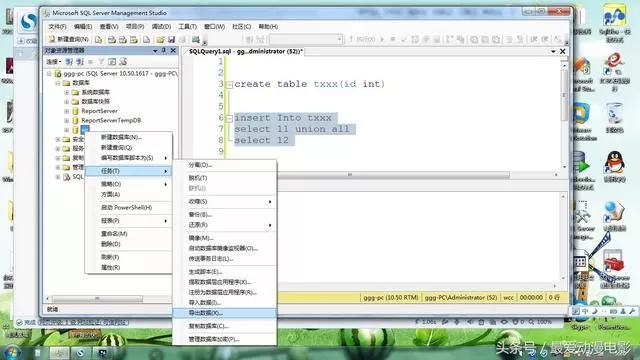Click the New Query (新建查询) toolbar button
The height and width of the screenshot is (360, 640).
point(69,39)
